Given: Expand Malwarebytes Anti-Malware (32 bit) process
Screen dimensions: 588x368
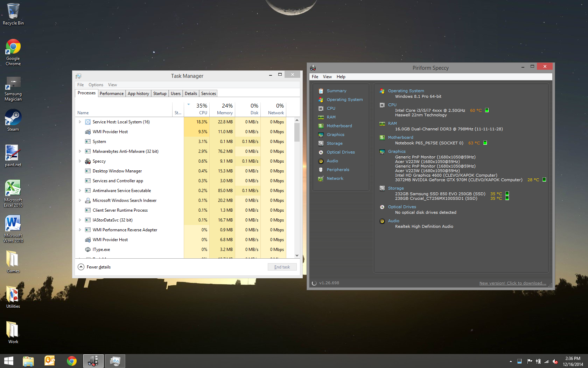Looking at the screenshot, I should point(80,151).
